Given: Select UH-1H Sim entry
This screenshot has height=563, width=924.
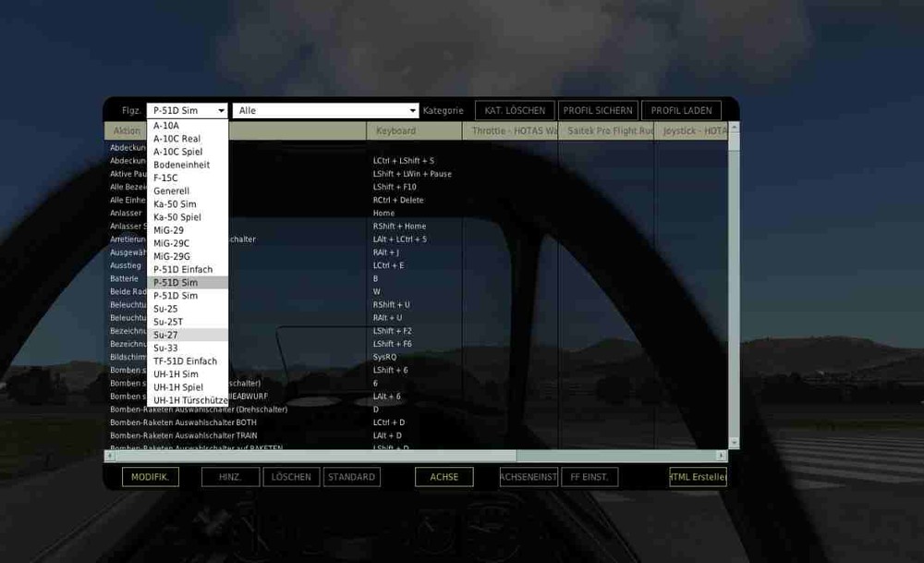Looking at the screenshot, I should [x=188, y=373].
